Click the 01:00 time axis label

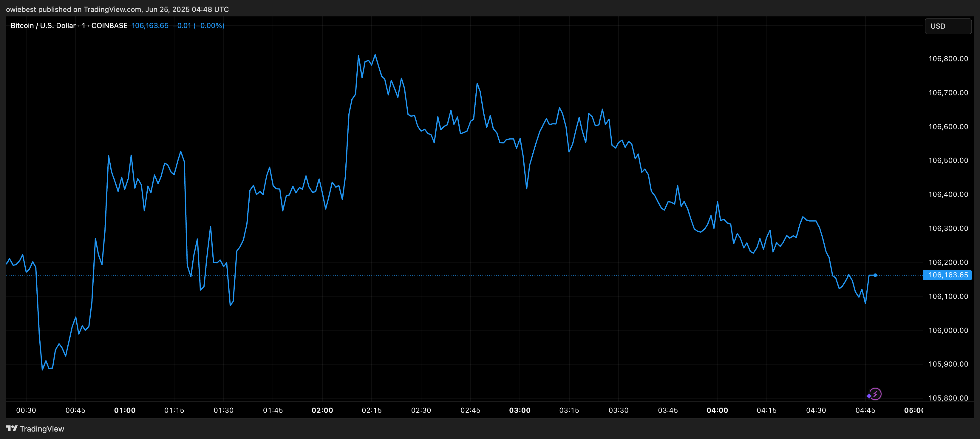[125, 410]
